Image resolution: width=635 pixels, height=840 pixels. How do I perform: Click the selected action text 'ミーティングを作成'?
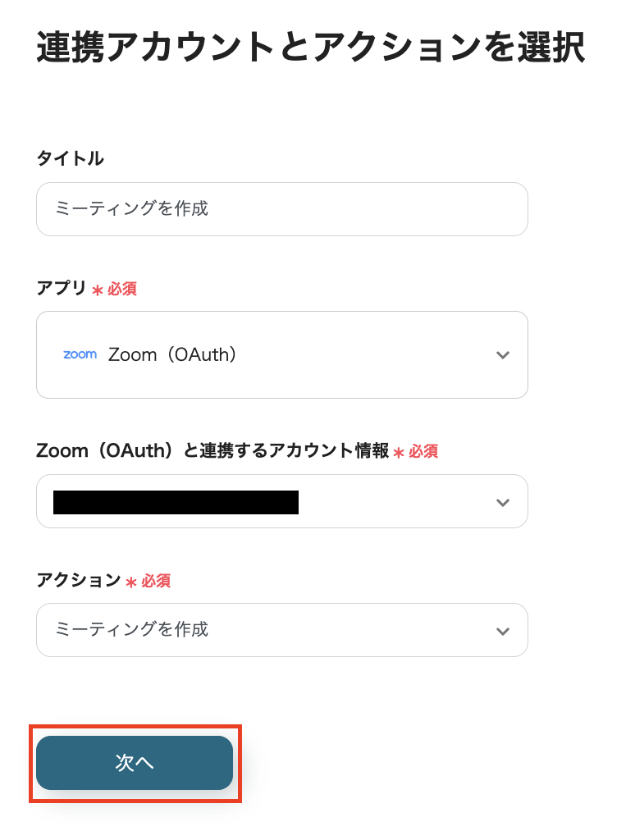click(131, 629)
